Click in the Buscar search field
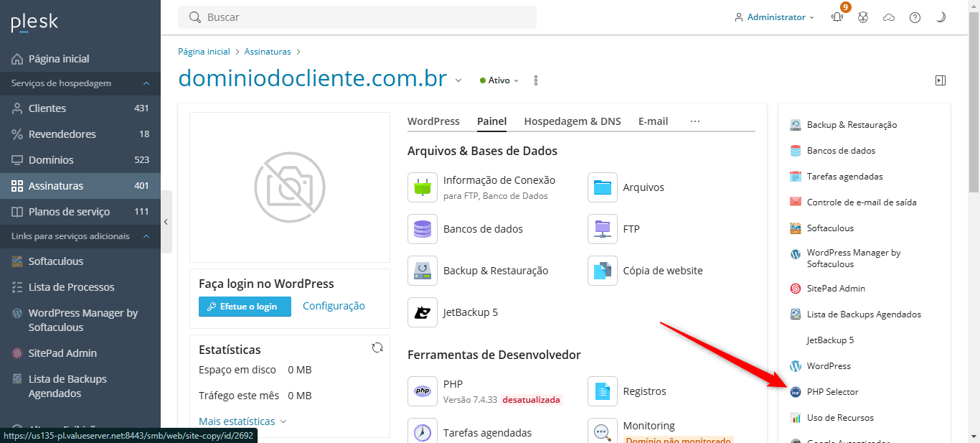 pos(357,17)
